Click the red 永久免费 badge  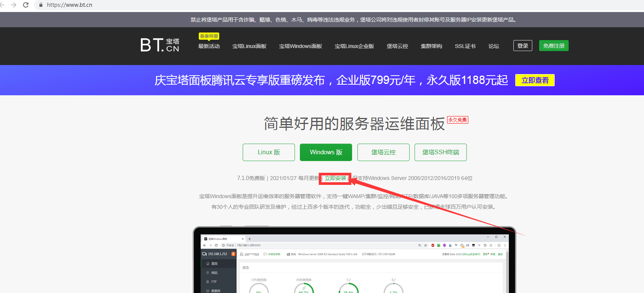[x=458, y=120]
